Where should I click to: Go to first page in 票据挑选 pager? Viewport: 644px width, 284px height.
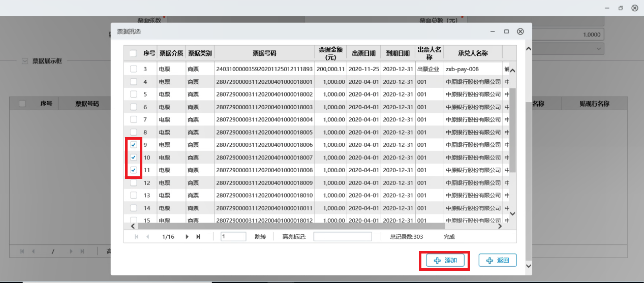click(x=136, y=237)
